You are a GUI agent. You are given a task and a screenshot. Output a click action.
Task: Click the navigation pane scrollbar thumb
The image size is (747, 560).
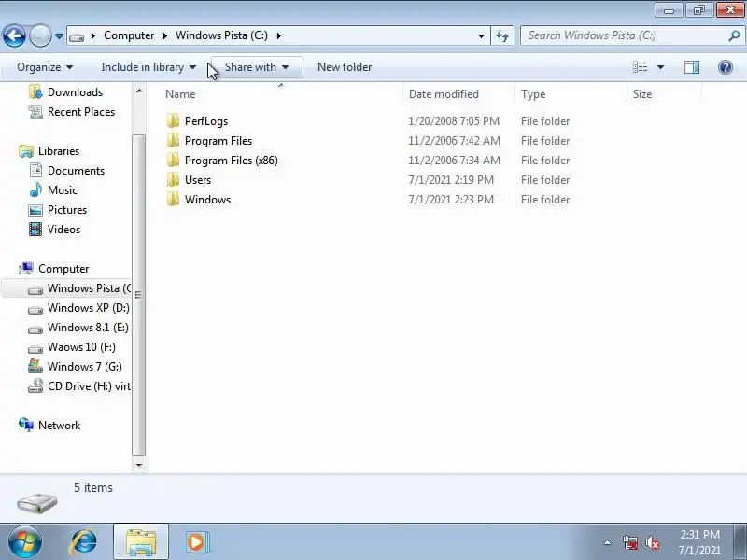point(138,295)
